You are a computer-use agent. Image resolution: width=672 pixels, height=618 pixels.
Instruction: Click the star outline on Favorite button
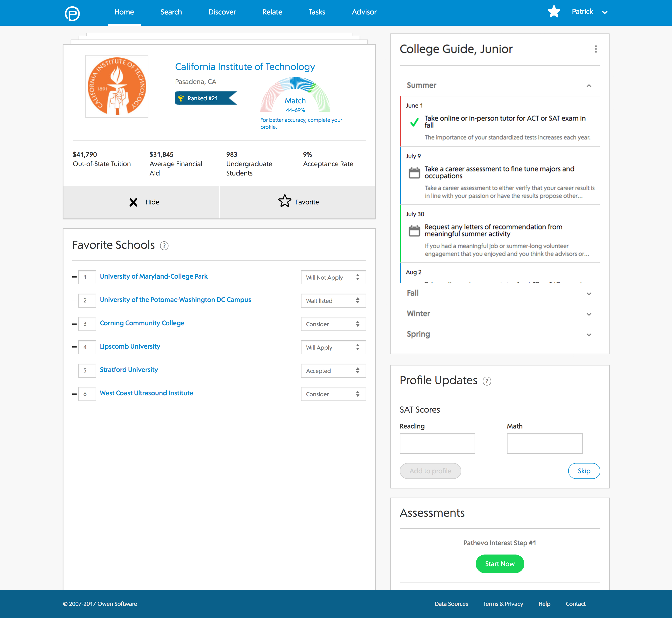(x=285, y=201)
